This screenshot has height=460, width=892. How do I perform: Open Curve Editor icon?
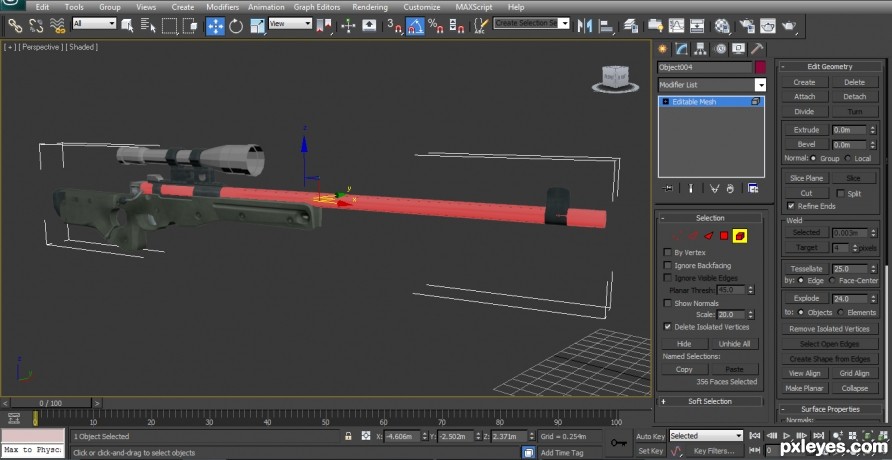(x=676, y=25)
